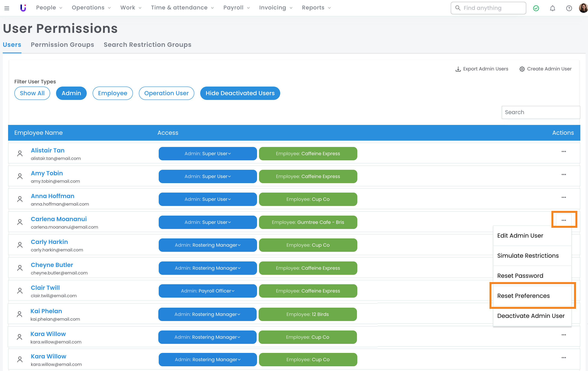Click the purple U home logo

coord(23,8)
